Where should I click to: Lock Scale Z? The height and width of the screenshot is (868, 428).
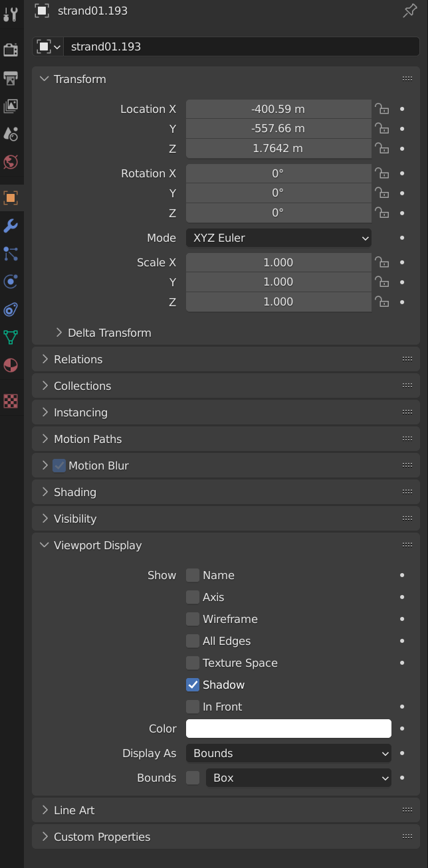tap(381, 302)
